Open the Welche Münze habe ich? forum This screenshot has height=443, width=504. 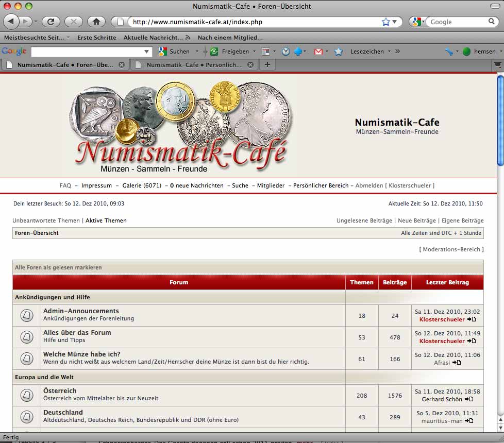[81, 354]
